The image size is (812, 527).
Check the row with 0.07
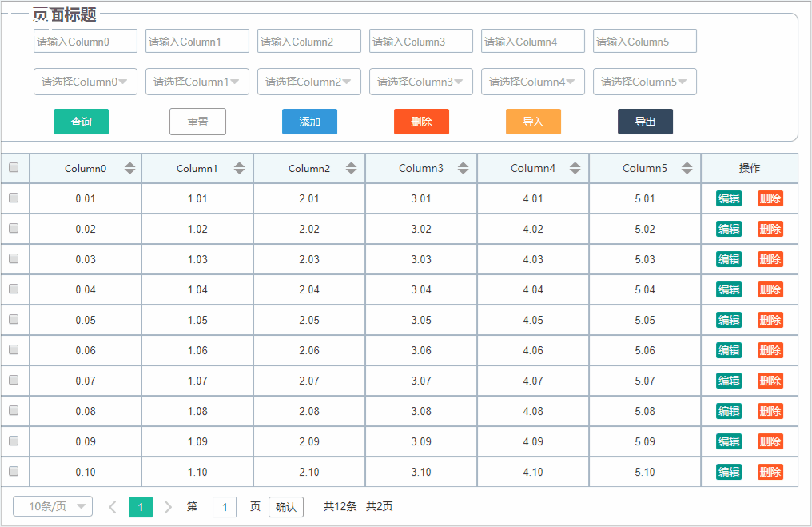click(x=14, y=381)
